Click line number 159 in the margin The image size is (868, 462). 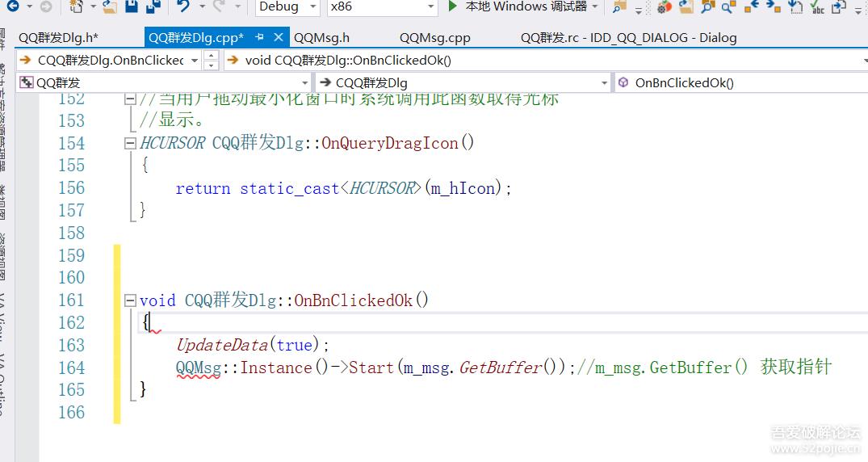coord(72,255)
